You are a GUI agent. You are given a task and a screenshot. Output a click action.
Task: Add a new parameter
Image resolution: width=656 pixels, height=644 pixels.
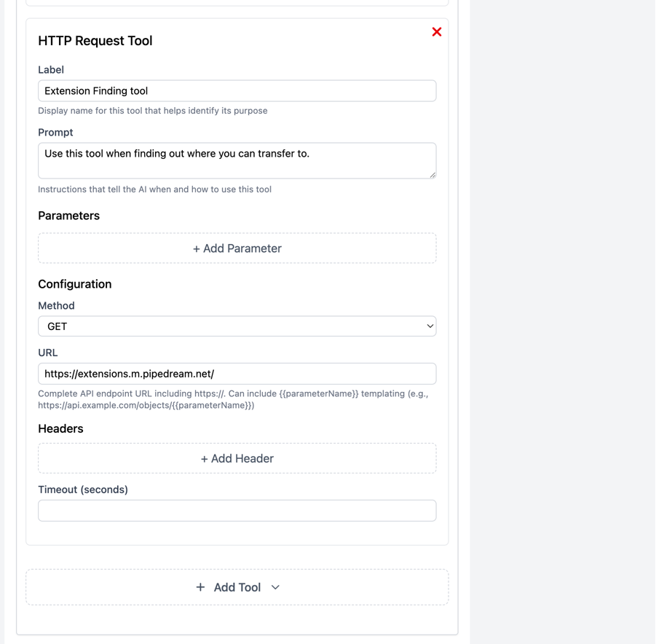pyautogui.click(x=237, y=248)
